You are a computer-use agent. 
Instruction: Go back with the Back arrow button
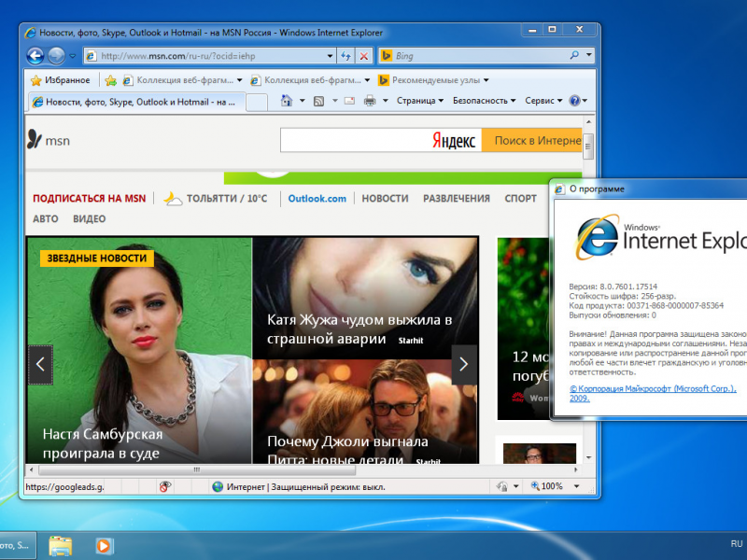pos(35,56)
